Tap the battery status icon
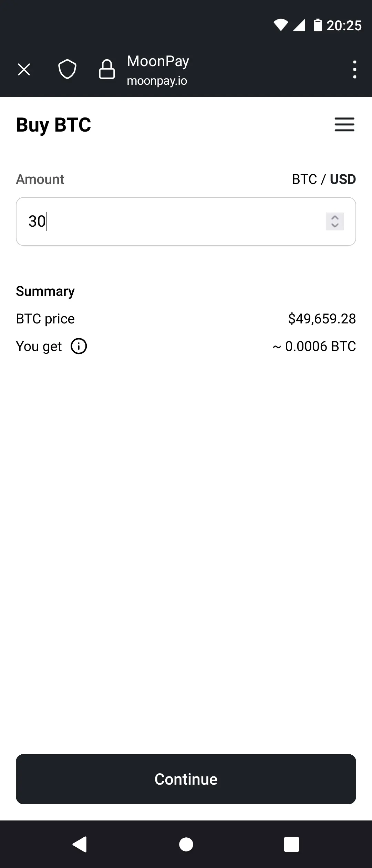Viewport: 372px width, 868px height. pyautogui.click(x=318, y=25)
